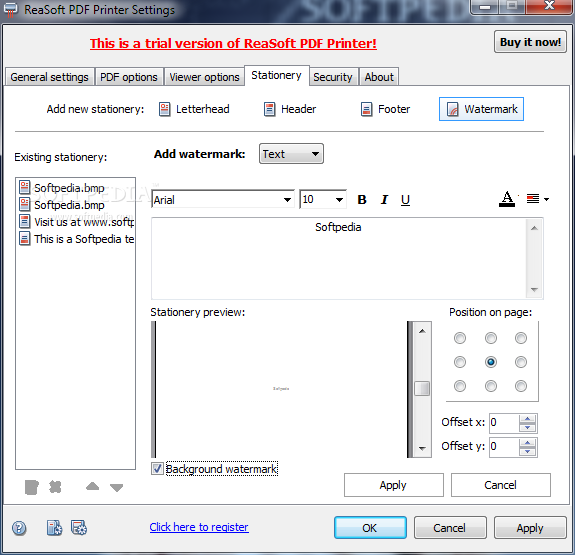The width and height of the screenshot is (575, 555).
Task: Move selected stationery down
Action: tap(117, 488)
